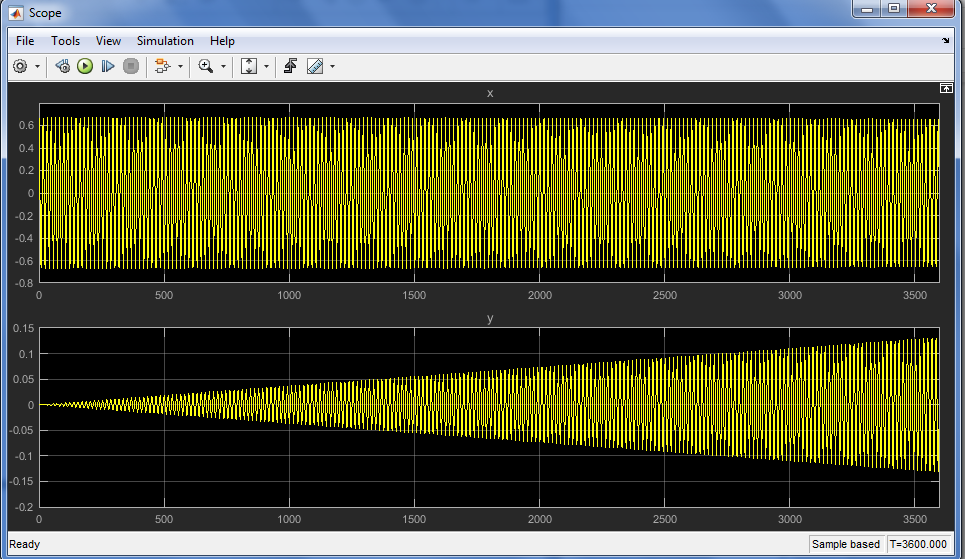Close the Scope window

click(x=931, y=9)
